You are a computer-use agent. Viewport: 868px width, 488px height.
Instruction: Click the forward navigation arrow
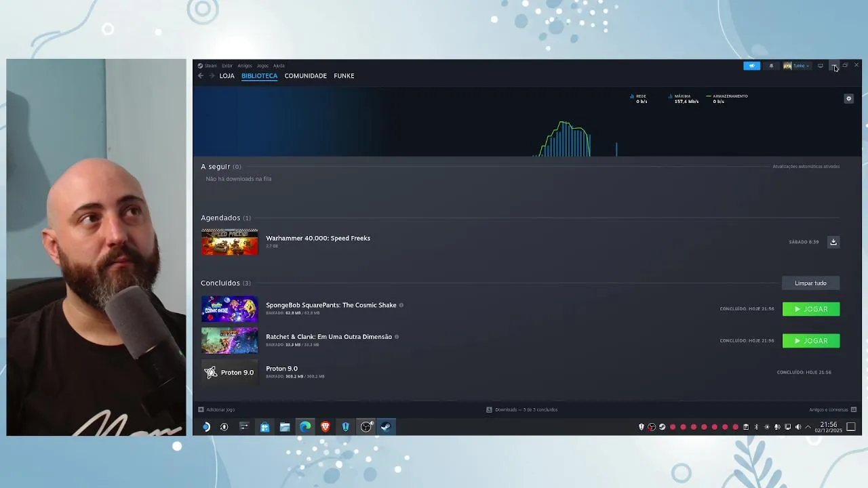click(212, 76)
